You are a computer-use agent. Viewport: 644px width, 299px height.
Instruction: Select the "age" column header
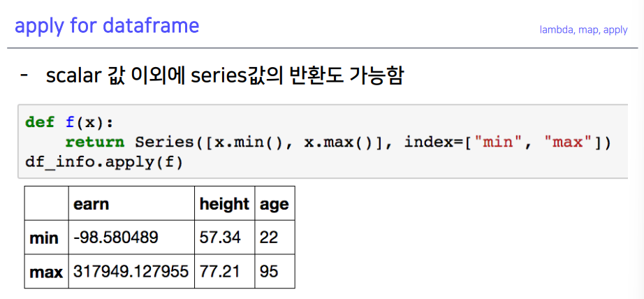(275, 204)
